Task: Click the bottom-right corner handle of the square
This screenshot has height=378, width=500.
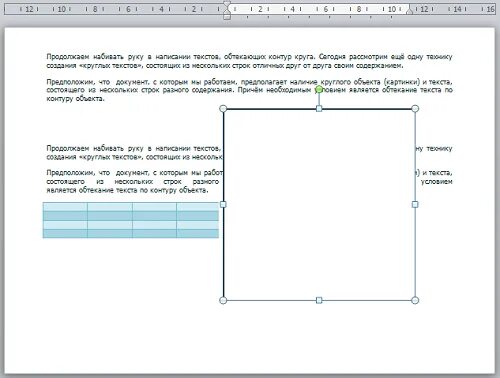Action: pos(415,300)
